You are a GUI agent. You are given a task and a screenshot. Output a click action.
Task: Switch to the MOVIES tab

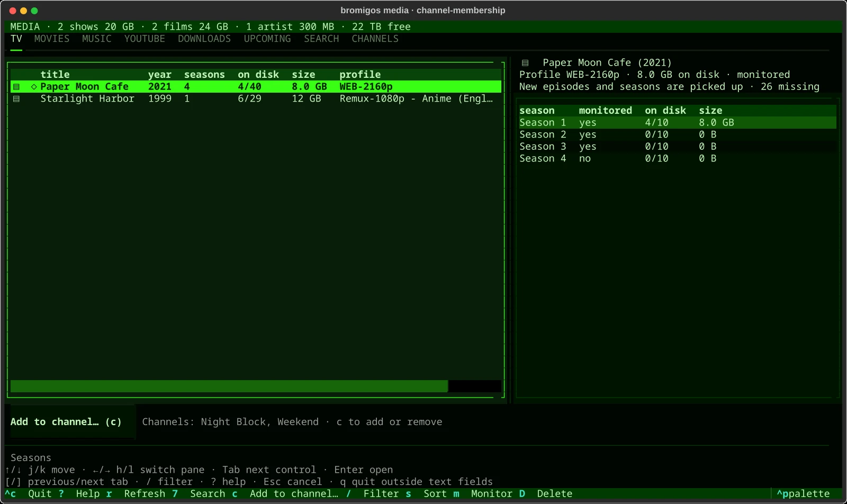(x=52, y=39)
